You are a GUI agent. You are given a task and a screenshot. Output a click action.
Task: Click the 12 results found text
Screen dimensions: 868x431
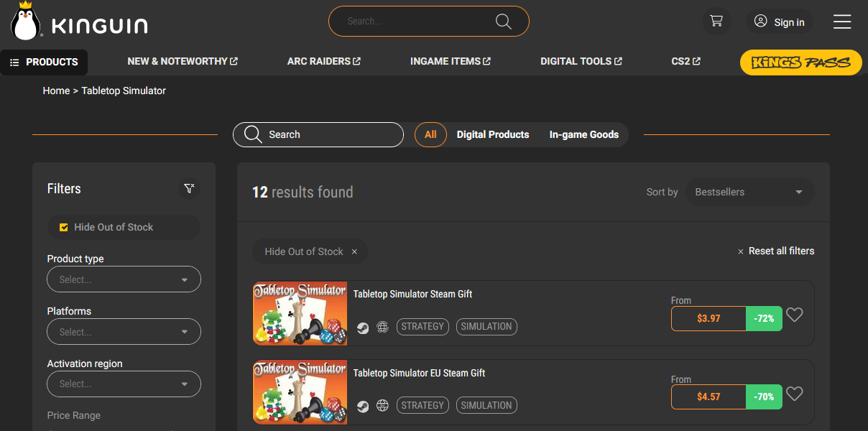click(303, 192)
